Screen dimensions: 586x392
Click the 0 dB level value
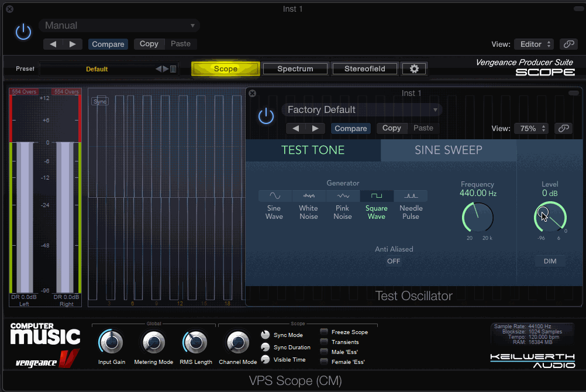click(x=550, y=193)
